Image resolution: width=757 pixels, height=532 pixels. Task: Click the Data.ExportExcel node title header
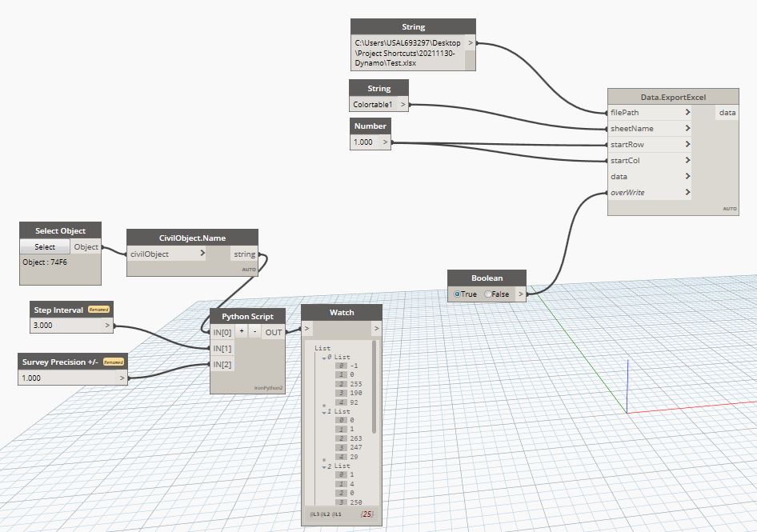click(673, 97)
